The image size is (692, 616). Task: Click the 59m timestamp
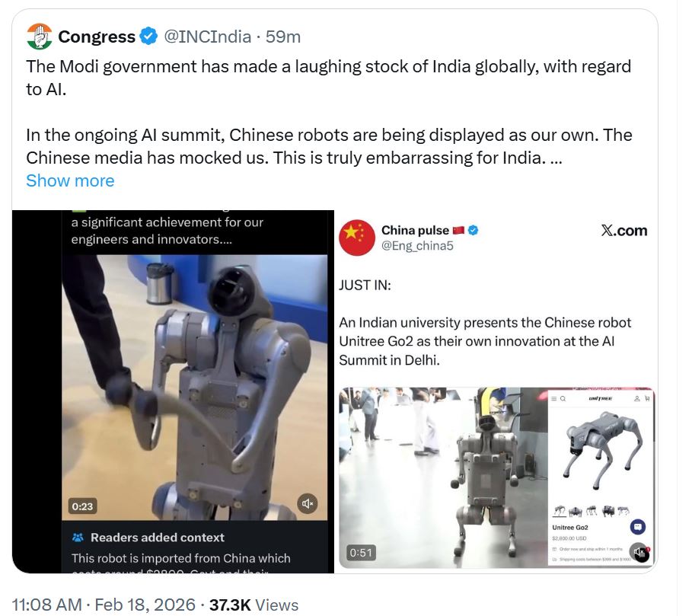click(283, 37)
